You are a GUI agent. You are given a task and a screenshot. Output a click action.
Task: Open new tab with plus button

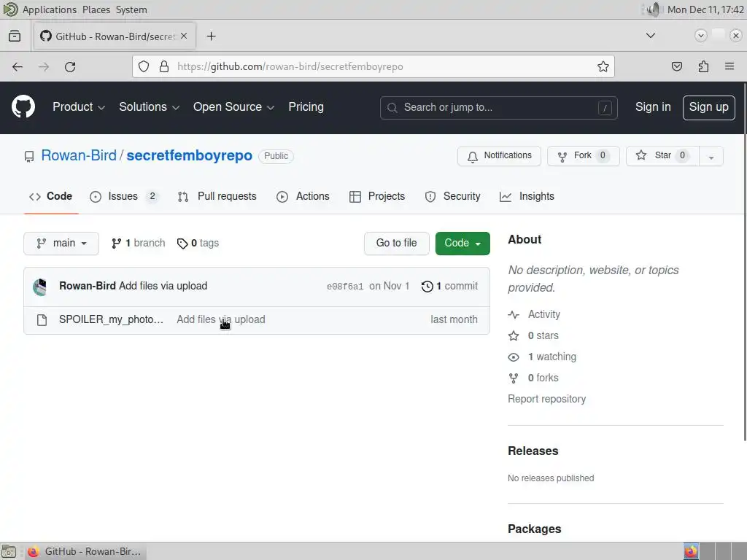click(211, 36)
